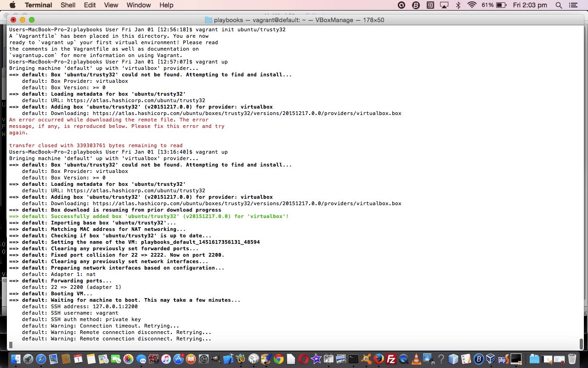Open Launchpad rocket icon in Dock
The height and width of the screenshot is (368, 588).
tap(28, 359)
